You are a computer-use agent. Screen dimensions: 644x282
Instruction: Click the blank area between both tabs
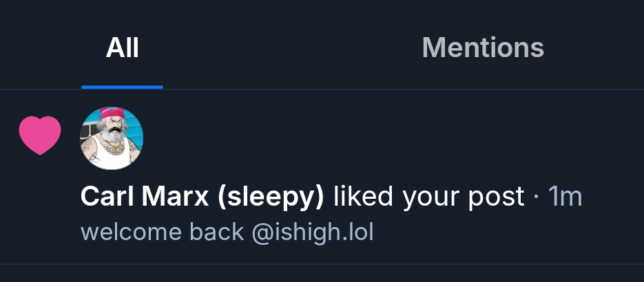coord(279,47)
